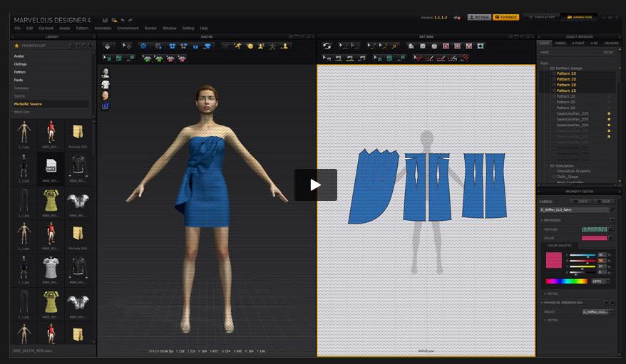Image resolution: width=626 pixels, height=364 pixels.
Task: Collapse the Material section
Action: pos(542,220)
